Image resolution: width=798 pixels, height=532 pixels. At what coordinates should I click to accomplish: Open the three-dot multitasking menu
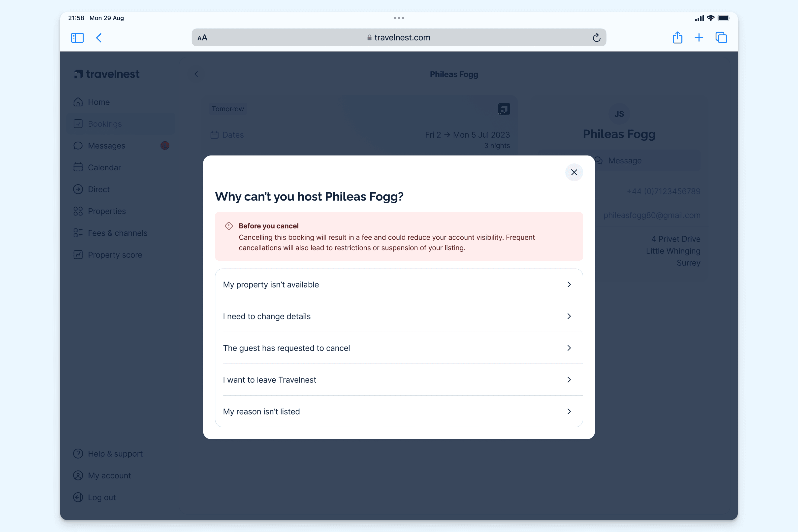(x=399, y=18)
